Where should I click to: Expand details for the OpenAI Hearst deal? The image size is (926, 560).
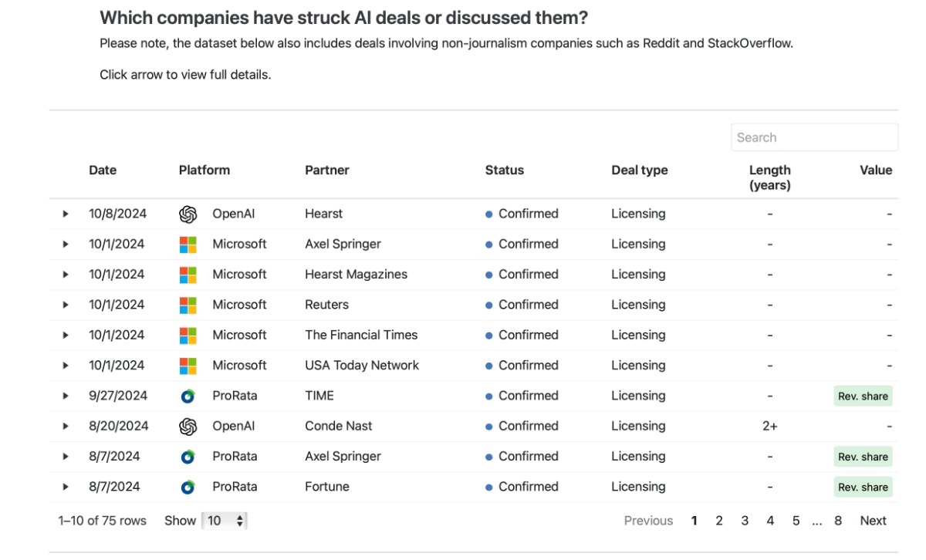(66, 214)
